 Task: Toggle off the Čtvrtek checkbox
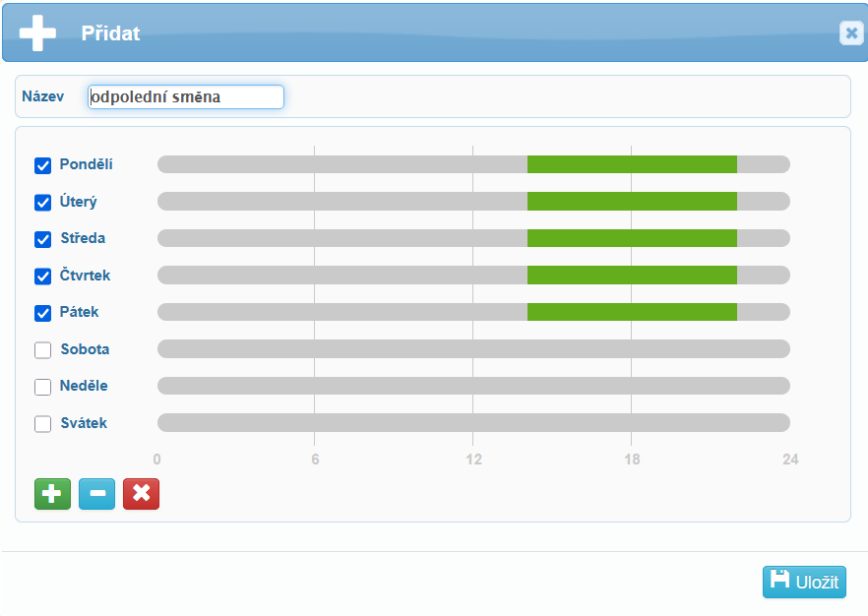pos(43,277)
